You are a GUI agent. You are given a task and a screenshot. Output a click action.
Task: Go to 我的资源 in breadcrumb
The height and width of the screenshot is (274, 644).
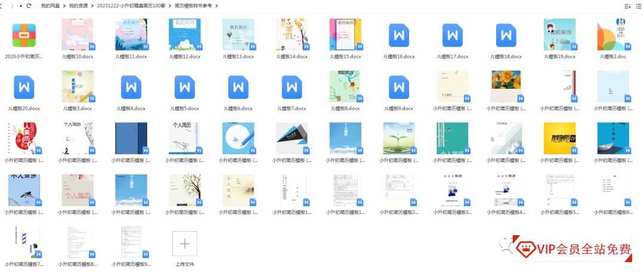(x=78, y=6)
